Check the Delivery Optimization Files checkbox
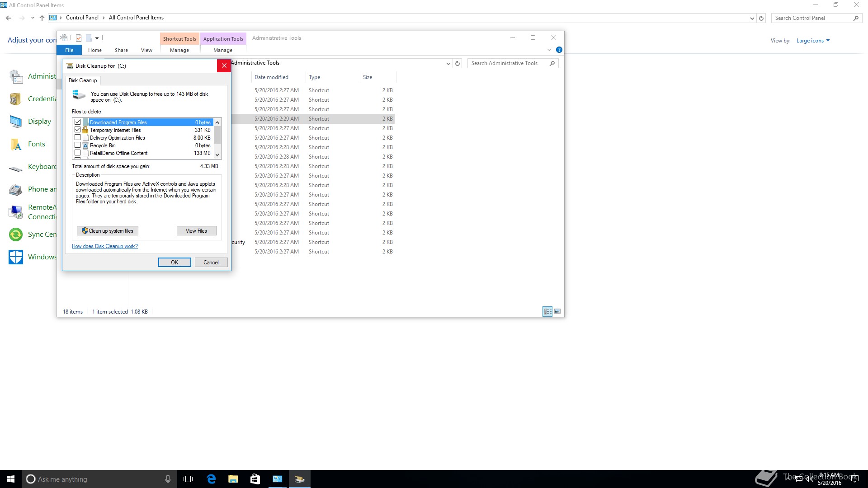The height and width of the screenshot is (488, 868). pyautogui.click(x=78, y=138)
